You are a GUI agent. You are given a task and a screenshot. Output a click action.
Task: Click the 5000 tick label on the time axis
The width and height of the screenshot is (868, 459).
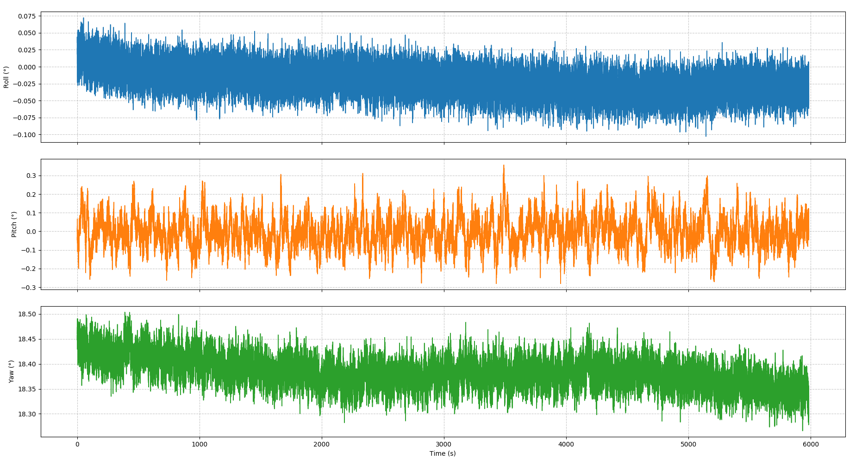pyautogui.click(x=688, y=445)
